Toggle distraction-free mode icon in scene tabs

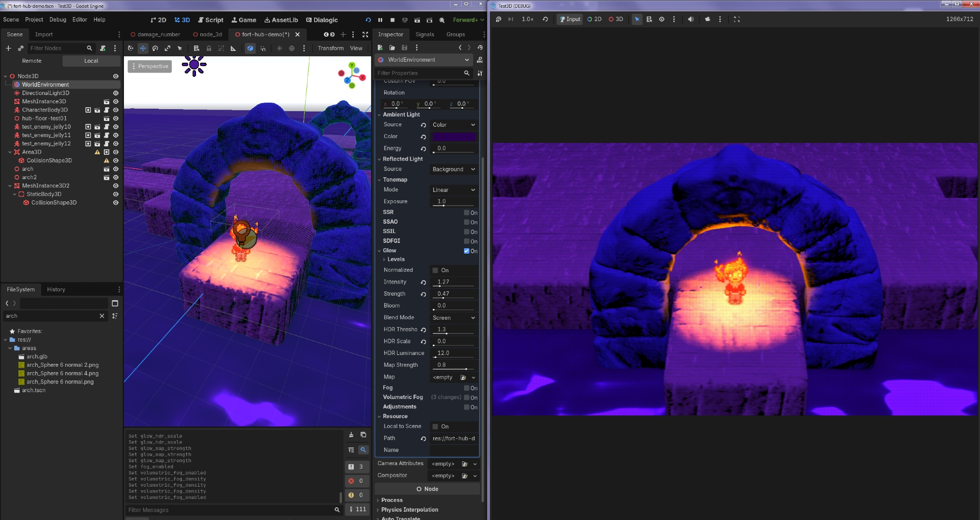[x=365, y=34]
